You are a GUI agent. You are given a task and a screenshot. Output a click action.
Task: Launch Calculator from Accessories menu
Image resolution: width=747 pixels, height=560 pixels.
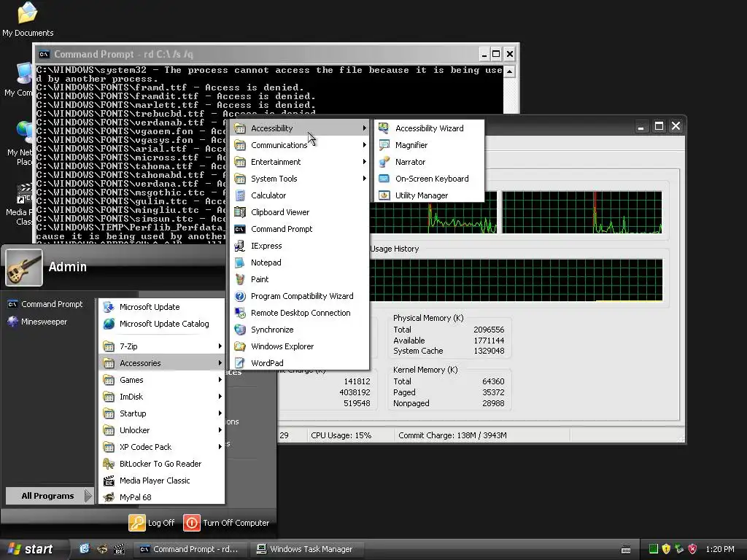pyautogui.click(x=299, y=195)
